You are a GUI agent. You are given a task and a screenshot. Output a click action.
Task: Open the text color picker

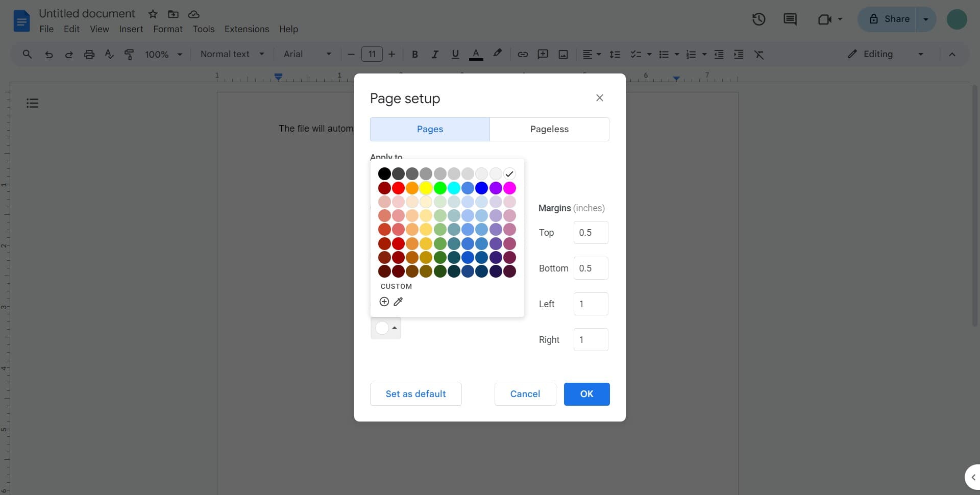pyautogui.click(x=476, y=54)
